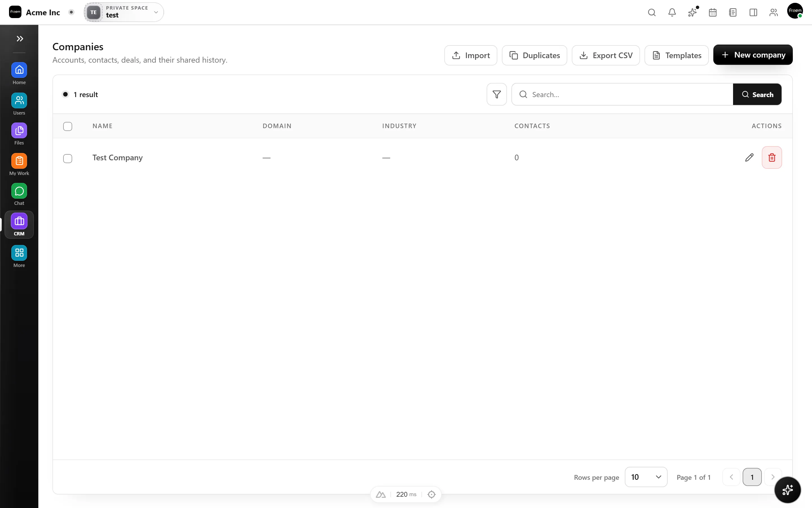Open Chat in the sidebar
Viewport: 812px width, 508px height.
point(19,194)
